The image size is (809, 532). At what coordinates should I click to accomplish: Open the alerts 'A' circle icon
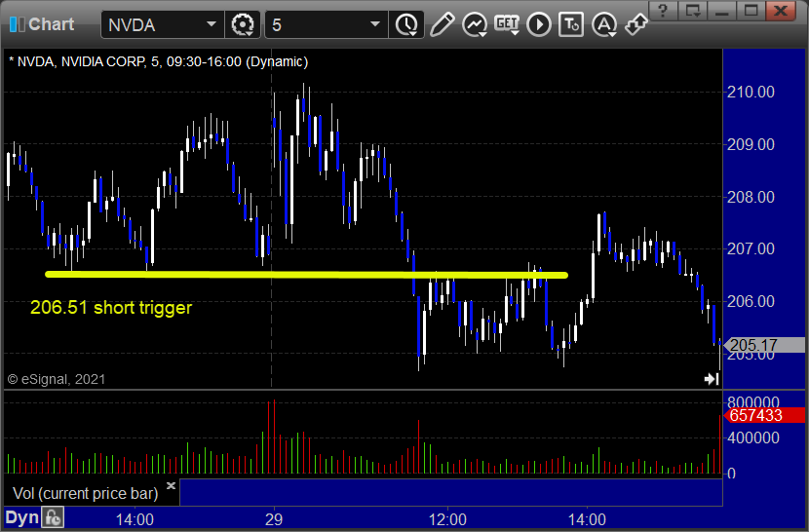[604, 24]
